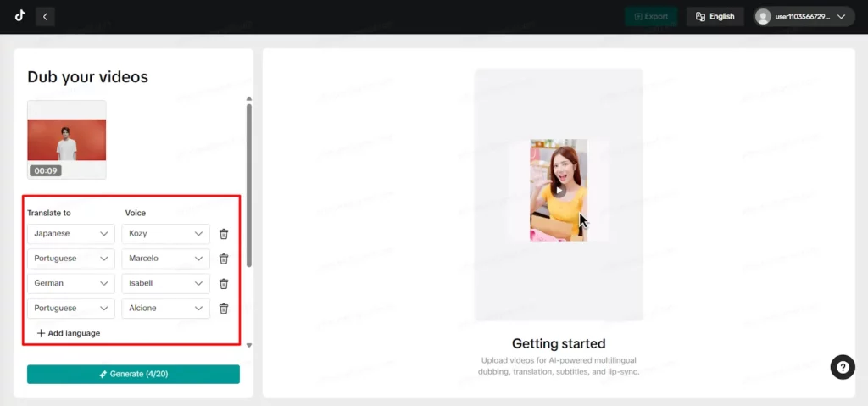Delete the Portuguese Marcelo language row
The height and width of the screenshot is (406, 868).
pyautogui.click(x=224, y=259)
